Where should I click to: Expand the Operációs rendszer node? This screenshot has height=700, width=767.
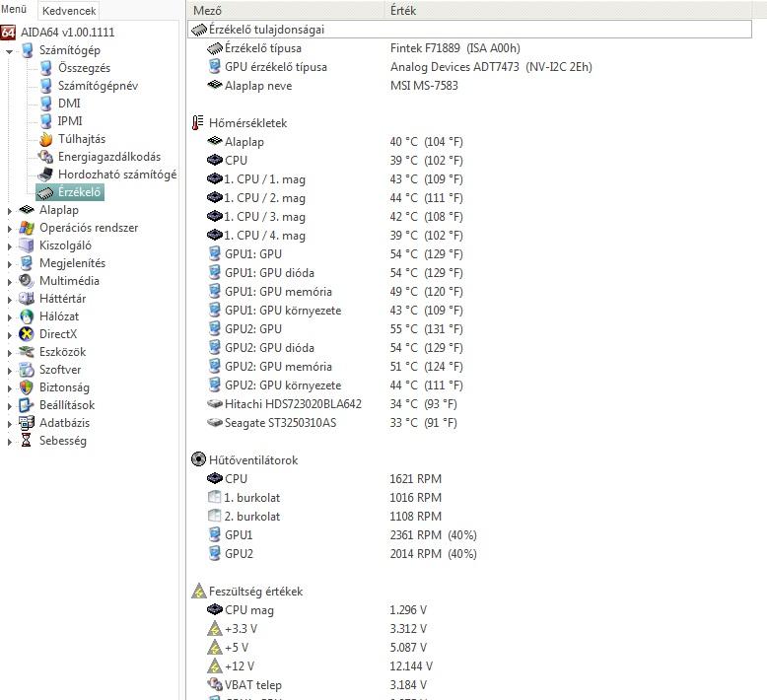tap(9, 229)
